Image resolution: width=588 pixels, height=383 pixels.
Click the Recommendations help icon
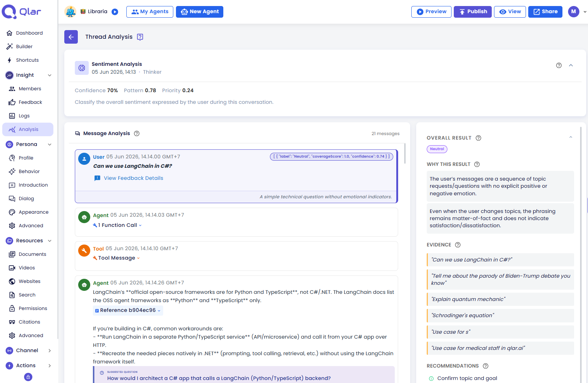pos(485,366)
